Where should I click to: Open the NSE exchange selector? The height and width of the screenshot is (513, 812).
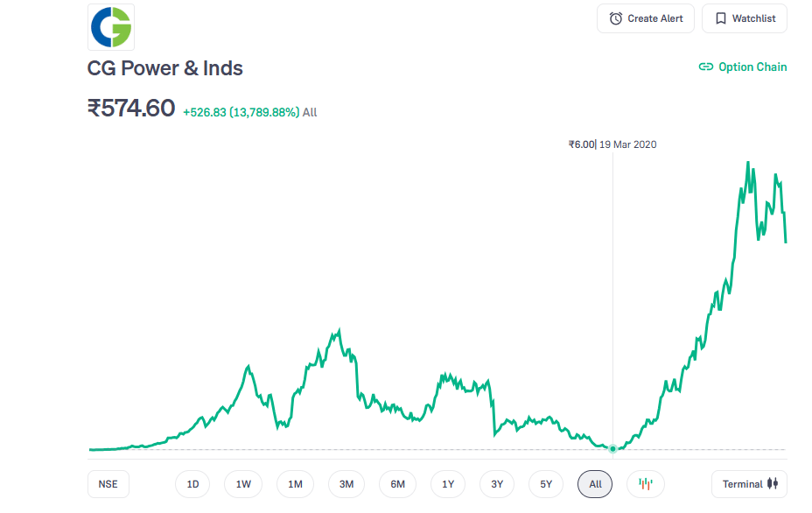108,484
